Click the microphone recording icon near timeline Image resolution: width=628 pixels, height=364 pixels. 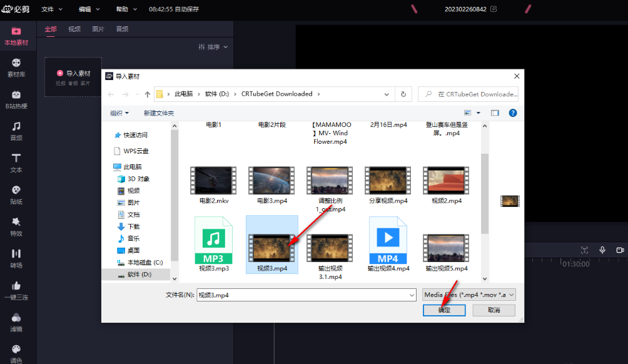[602, 250]
